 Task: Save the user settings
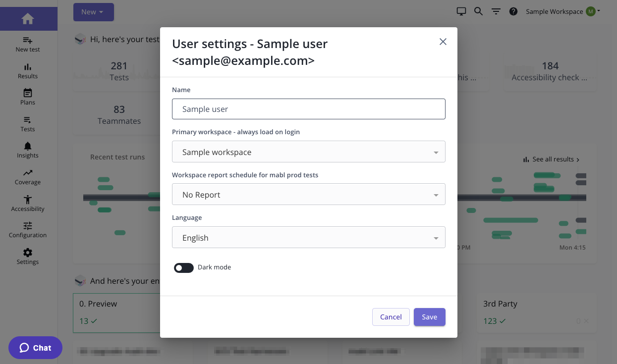[429, 316]
